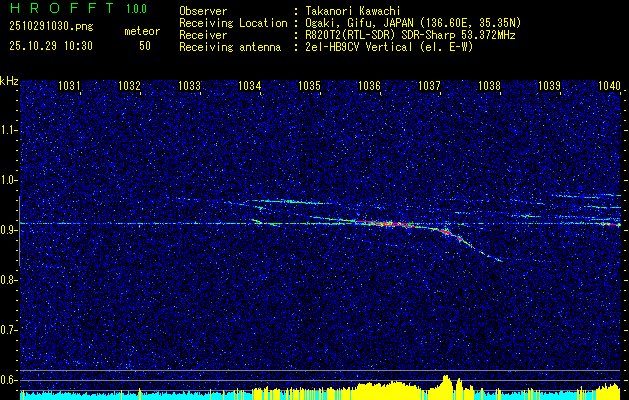The height and width of the screenshot is (400, 629).
Task: Click the 1.1 kHz frequency label
Action: pyautogui.click(x=7, y=130)
